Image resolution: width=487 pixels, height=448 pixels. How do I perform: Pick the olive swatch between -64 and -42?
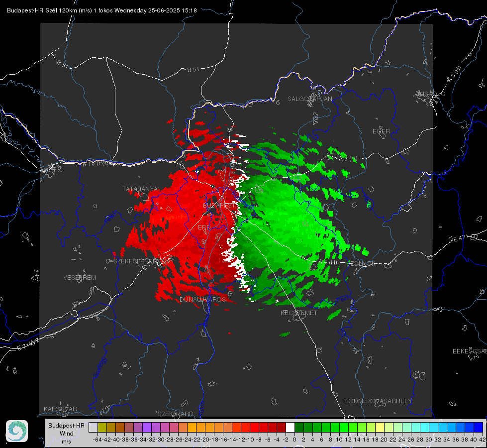coord(102,427)
